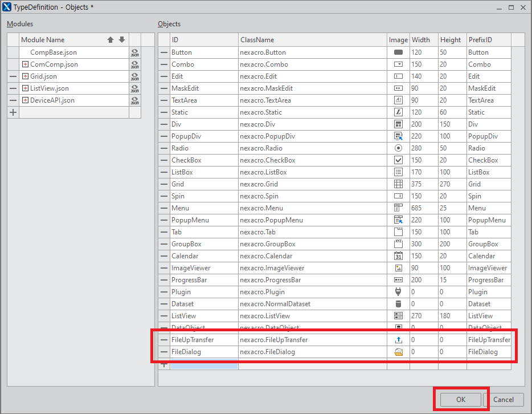Remove the Button object with minus icon
The width and height of the screenshot is (532, 414).
coord(164,52)
